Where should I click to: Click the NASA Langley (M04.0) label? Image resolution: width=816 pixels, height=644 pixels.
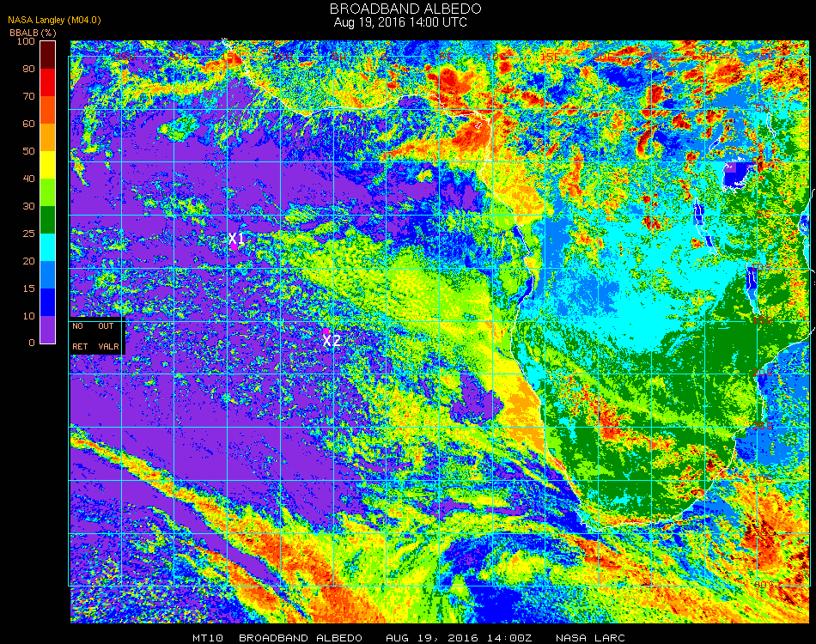pos(55,20)
